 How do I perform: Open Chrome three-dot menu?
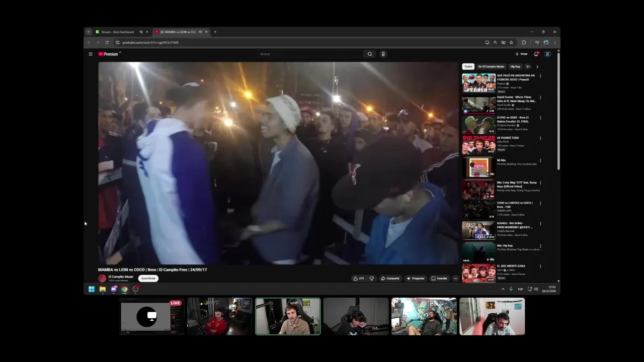[x=555, y=42]
